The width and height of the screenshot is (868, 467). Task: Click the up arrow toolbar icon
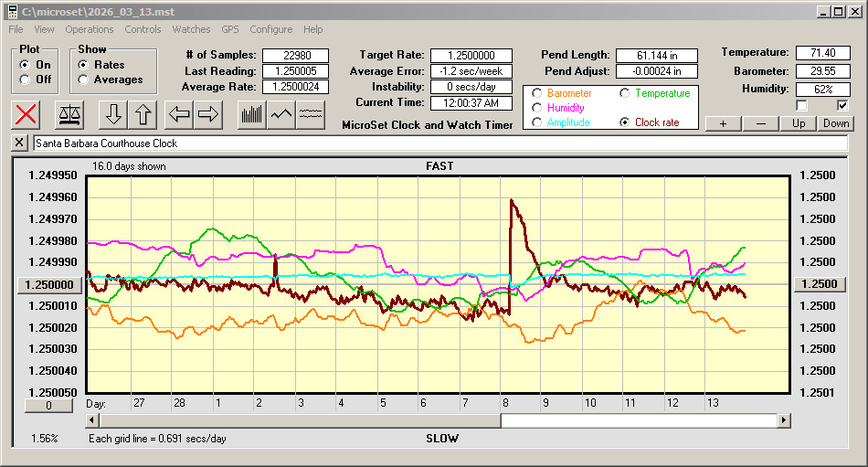pos(143,114)
